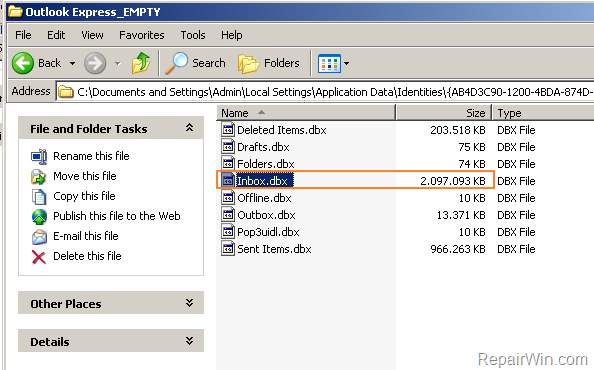Expand the Details panel
Image resolution: width=594 pixels, height=370 pixels.
point(189,341)
